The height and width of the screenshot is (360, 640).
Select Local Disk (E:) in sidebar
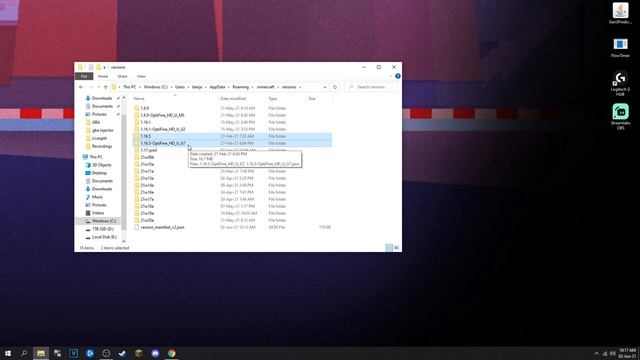(x=104, y=237)
